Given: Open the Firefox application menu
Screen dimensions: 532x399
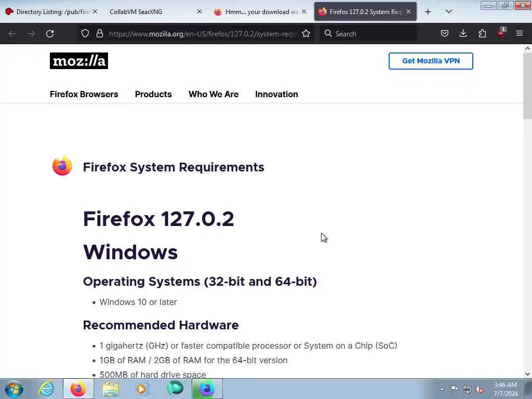Looking at the screenshot, I should pyautogui.click(x=520, y=34).
